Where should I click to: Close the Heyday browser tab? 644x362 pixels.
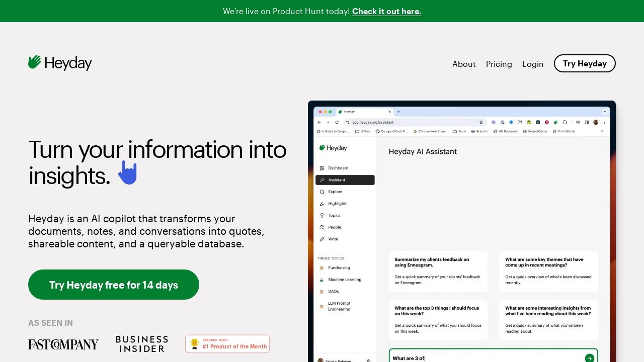(x=389, y=112)
